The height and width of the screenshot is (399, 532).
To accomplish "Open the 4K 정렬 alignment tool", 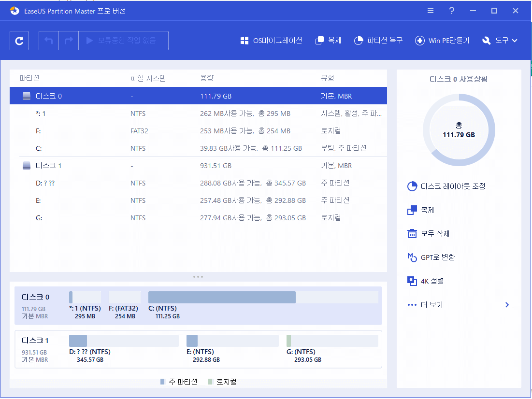I will click(x=431, y=281).
